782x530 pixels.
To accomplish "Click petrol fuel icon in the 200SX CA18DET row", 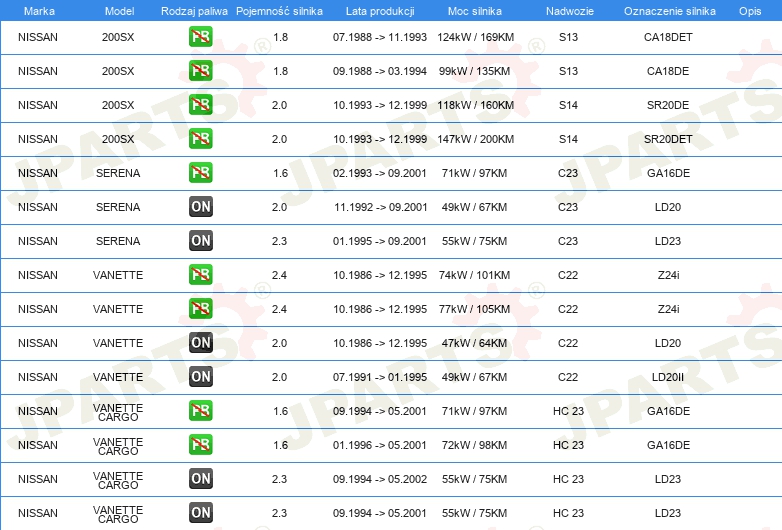I will coord(200,37).
